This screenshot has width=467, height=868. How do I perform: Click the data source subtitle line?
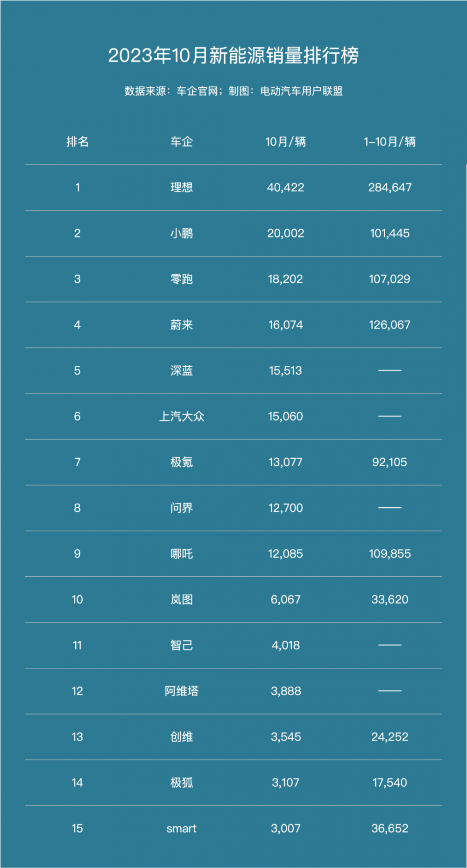(x=233, y=91)
